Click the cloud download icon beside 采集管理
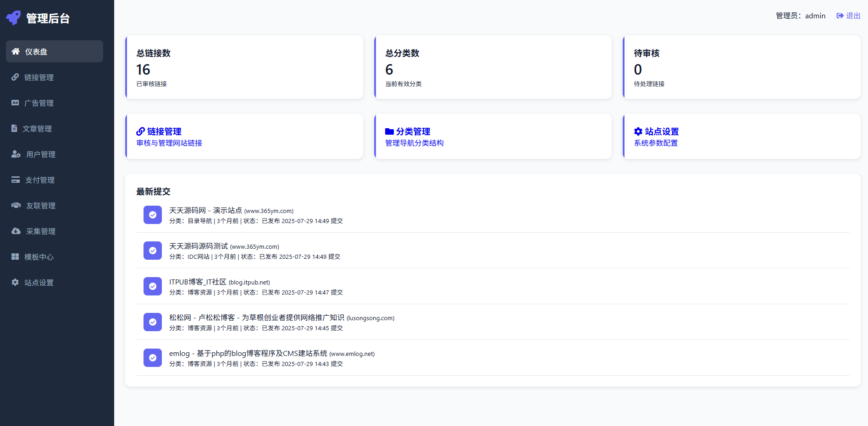Screen dimensions: 868x426 tap(16, 231)
